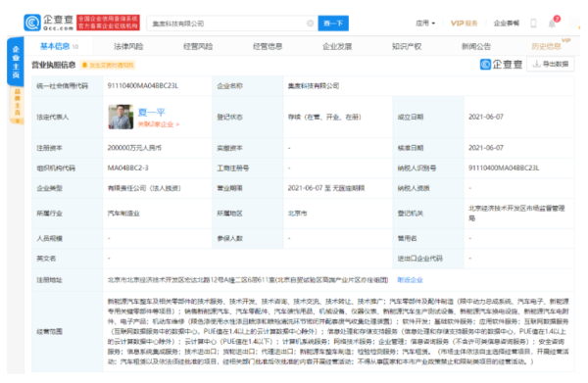Click the mobile phone icon in header

(x=533, y=24)
